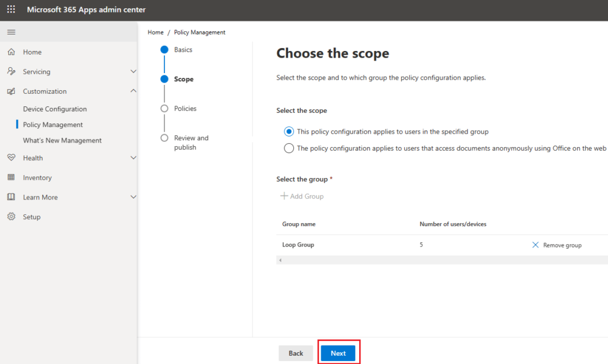
Task: Click the Number of users/devices header
Action: [x=452, y=224]
